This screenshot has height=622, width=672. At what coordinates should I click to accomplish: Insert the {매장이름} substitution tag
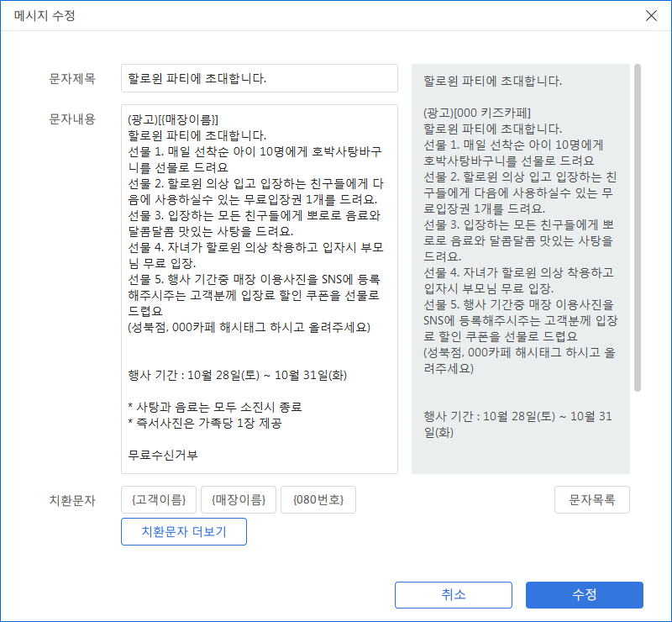[x=239, y=500]
